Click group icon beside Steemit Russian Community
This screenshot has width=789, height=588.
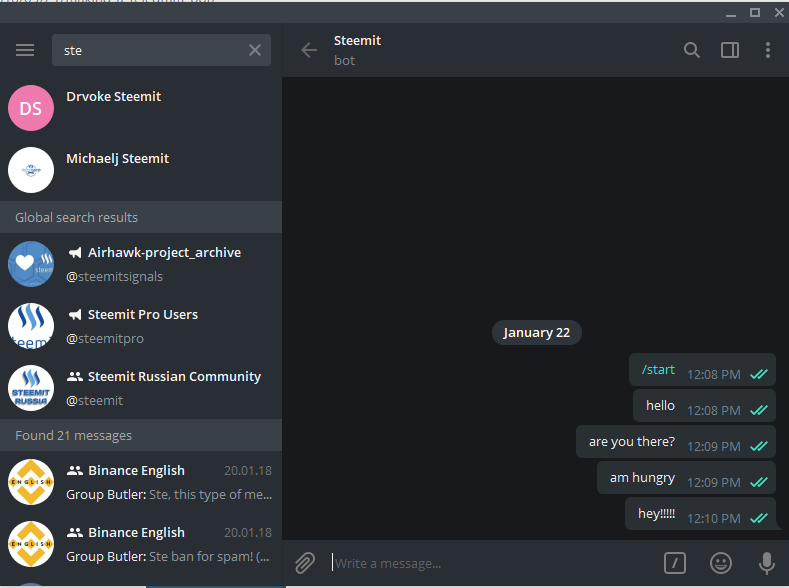74,376
